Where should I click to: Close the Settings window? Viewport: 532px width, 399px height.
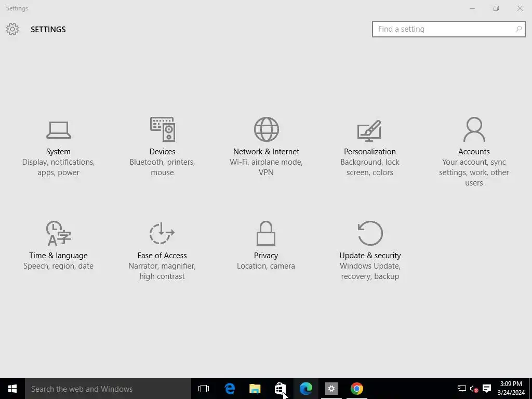click(520, 8)
